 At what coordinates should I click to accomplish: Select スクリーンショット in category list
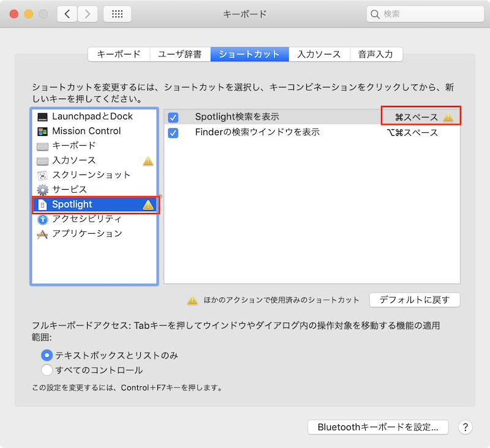tap(94, 175)
